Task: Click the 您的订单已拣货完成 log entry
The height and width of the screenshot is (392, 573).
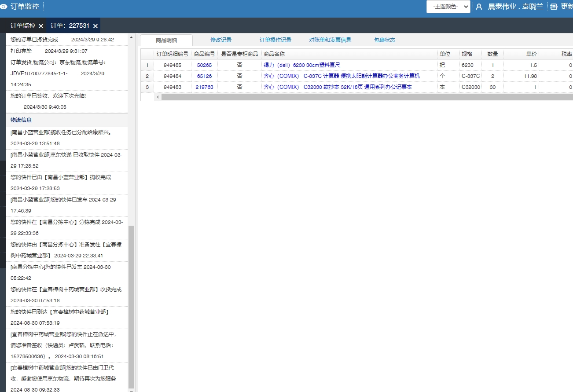Action: (67, 40)
